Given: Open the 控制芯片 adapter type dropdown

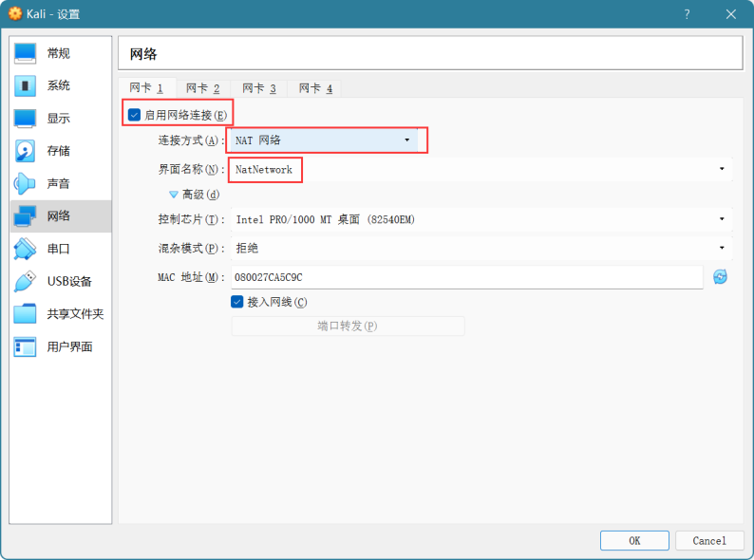Looking at the screenshot, I should click(x=481, y=219).
